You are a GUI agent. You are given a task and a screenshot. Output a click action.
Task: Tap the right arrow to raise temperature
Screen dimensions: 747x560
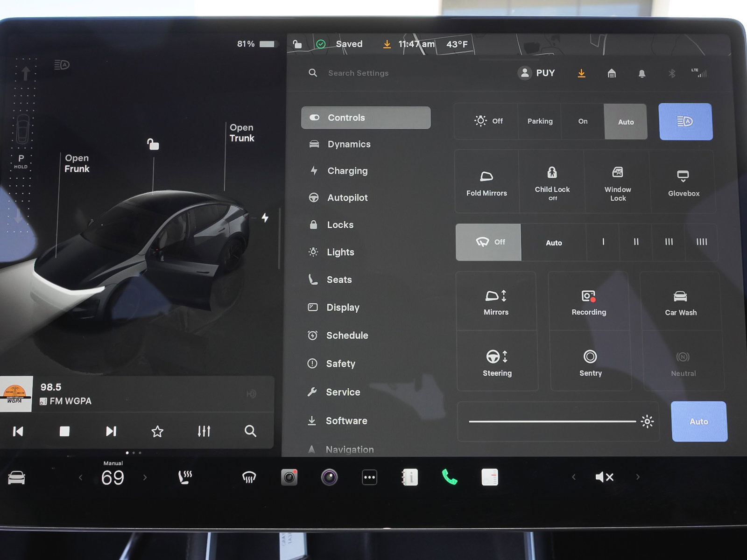pyautogui.click(x=145, y=477)
